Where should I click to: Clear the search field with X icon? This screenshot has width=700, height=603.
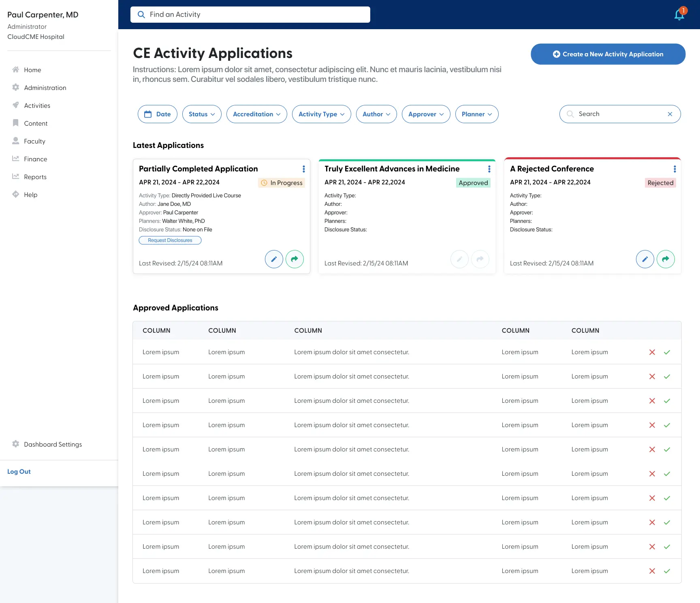(x=670, y=114)
